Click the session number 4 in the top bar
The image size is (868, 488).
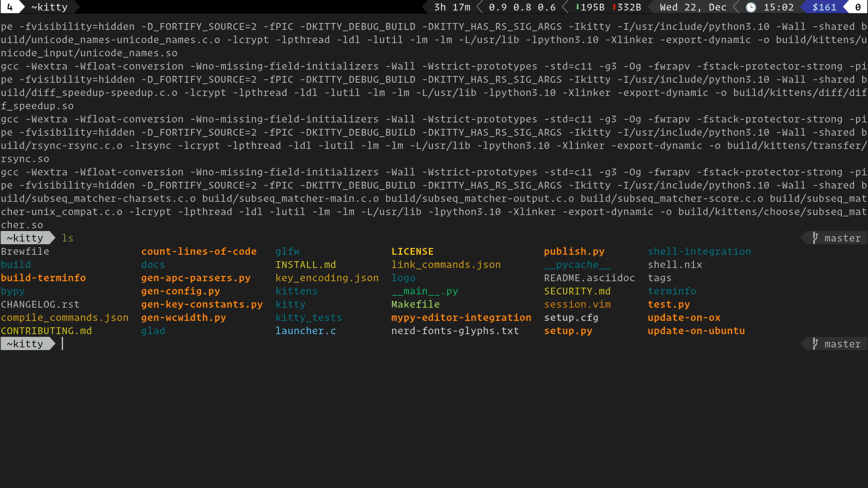tap(10, 7)
